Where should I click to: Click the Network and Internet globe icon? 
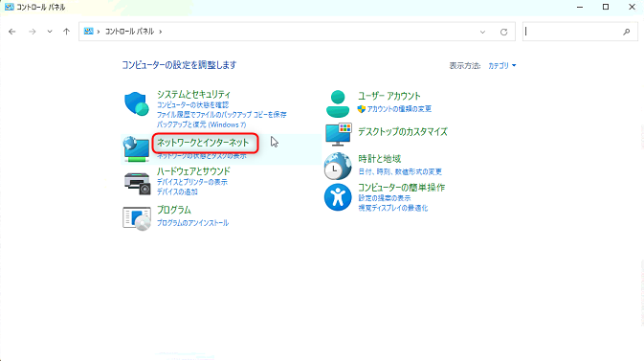click(136, 148)
